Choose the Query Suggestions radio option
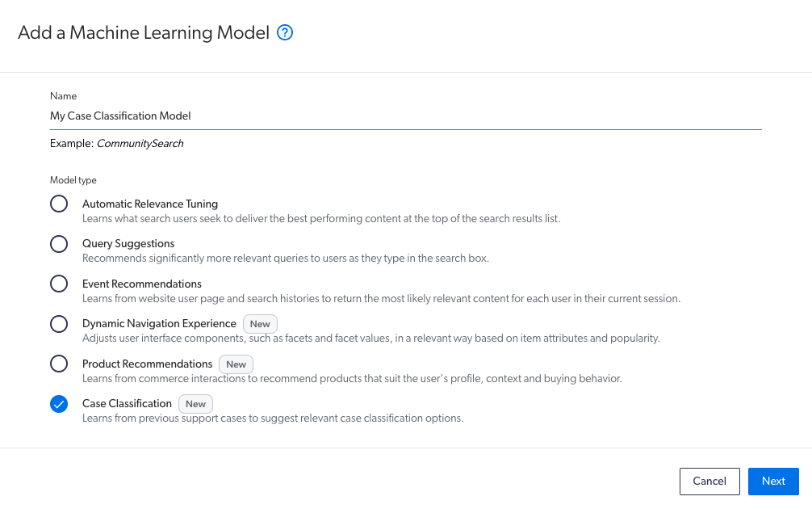812x509 pixels. point(59,244)
